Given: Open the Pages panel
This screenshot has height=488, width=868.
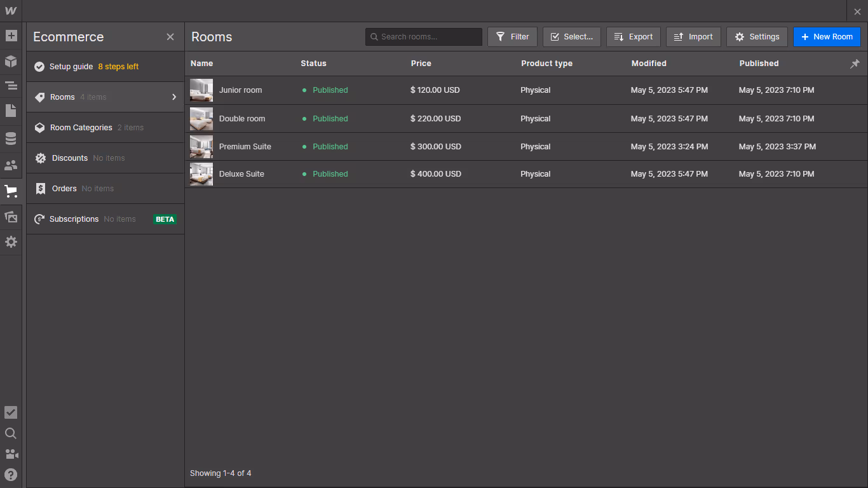Looking at the screenshot, I should point(11,110).
